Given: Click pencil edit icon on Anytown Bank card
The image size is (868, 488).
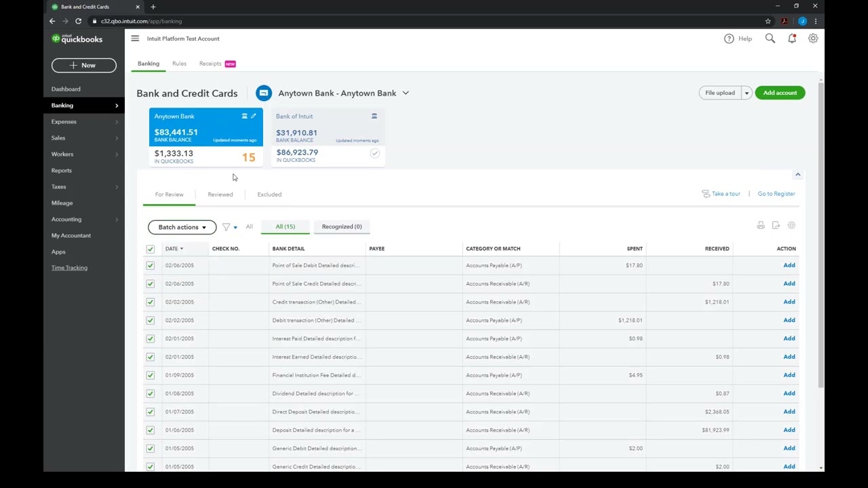Looking at the screenshot, I should (x=254, y=116).
